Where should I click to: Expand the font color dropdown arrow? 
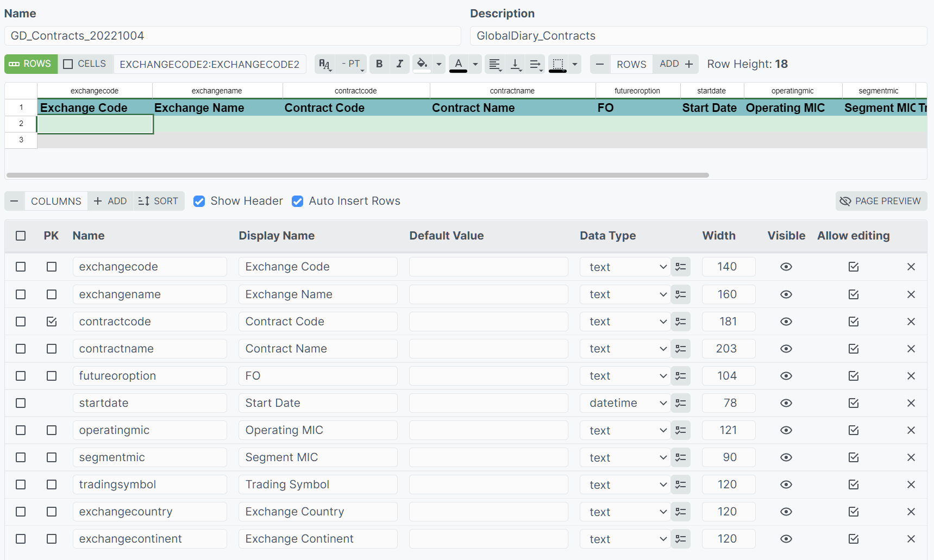click(475, 64)
